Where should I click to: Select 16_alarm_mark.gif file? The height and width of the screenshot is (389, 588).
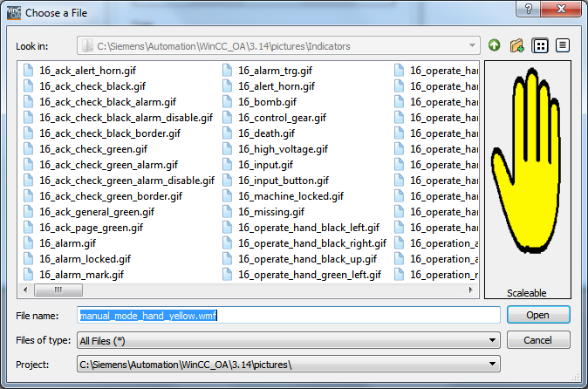81,275
